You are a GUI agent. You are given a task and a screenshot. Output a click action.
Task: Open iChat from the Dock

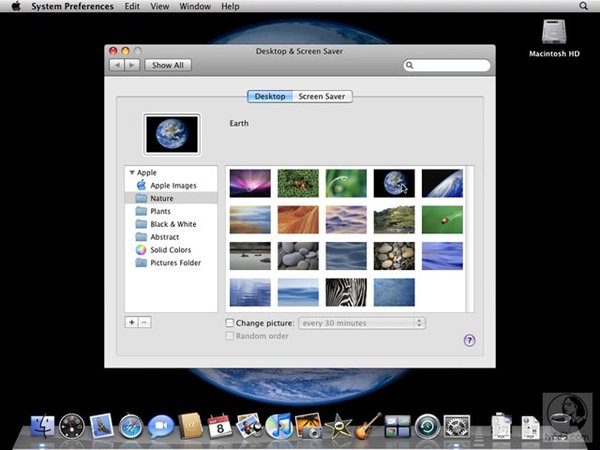pos(161,426)
